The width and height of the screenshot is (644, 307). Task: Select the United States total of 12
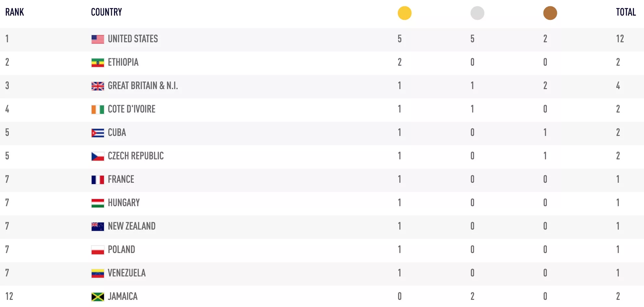(x=620, y=39)
